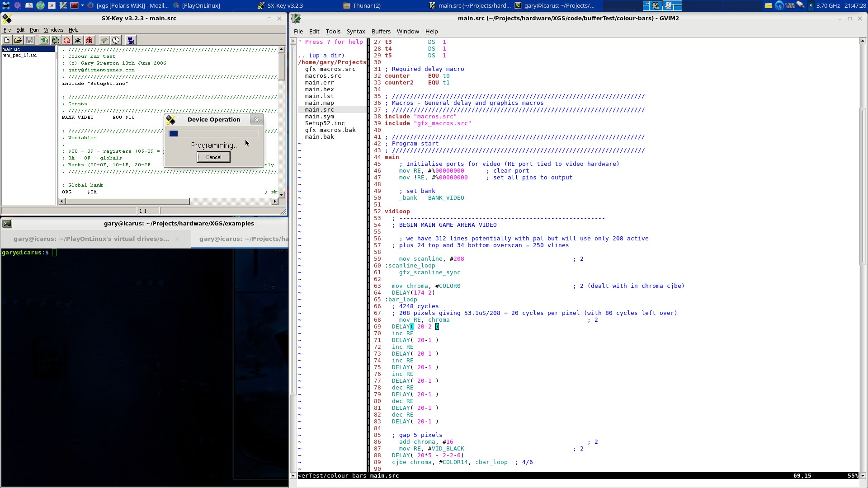Click the clock showing 21:47:28
Viewport: 868px width, 488px height.
(x=854, y=5)
